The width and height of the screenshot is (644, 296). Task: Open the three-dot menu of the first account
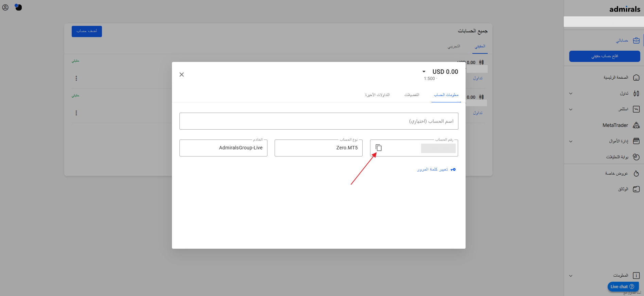pyautogui.click(x=76, y=78)
